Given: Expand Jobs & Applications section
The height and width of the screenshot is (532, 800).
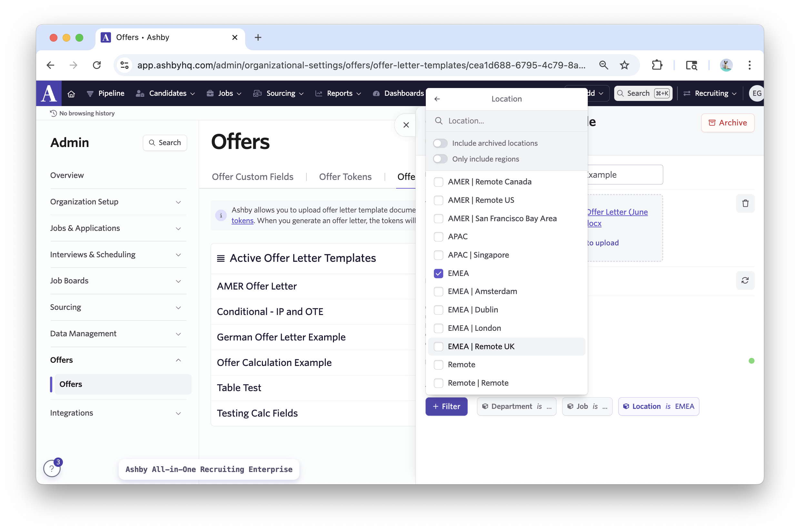Looking at the screenshot, I should click(118, 228).
